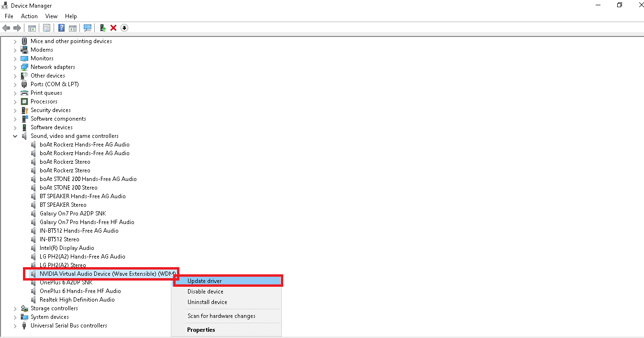644x338 pixels.
Task: Open Properties via the toolbar icon
Action: click(x=46, y=28)
